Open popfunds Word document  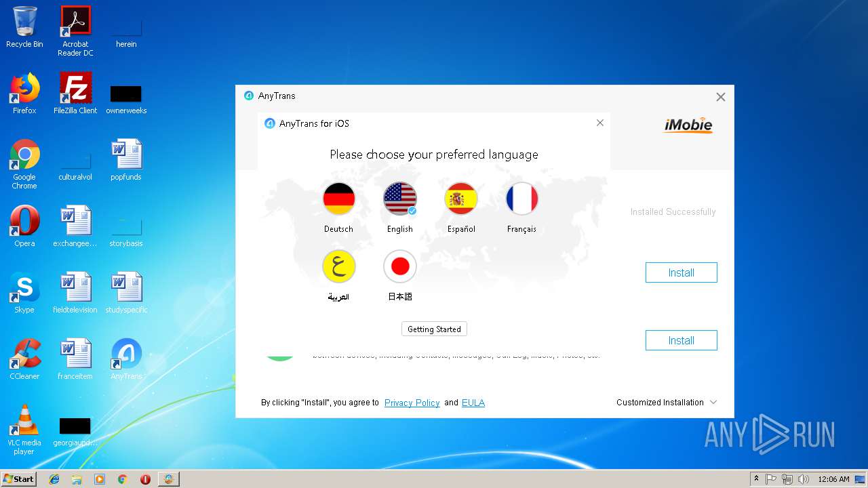point(126,160)
